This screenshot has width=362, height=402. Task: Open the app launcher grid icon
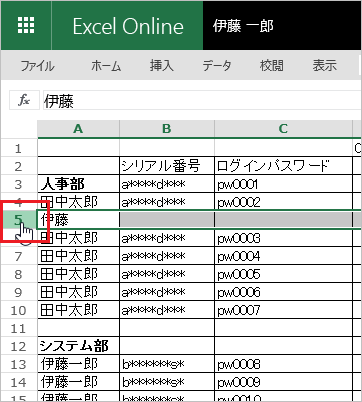26,25
